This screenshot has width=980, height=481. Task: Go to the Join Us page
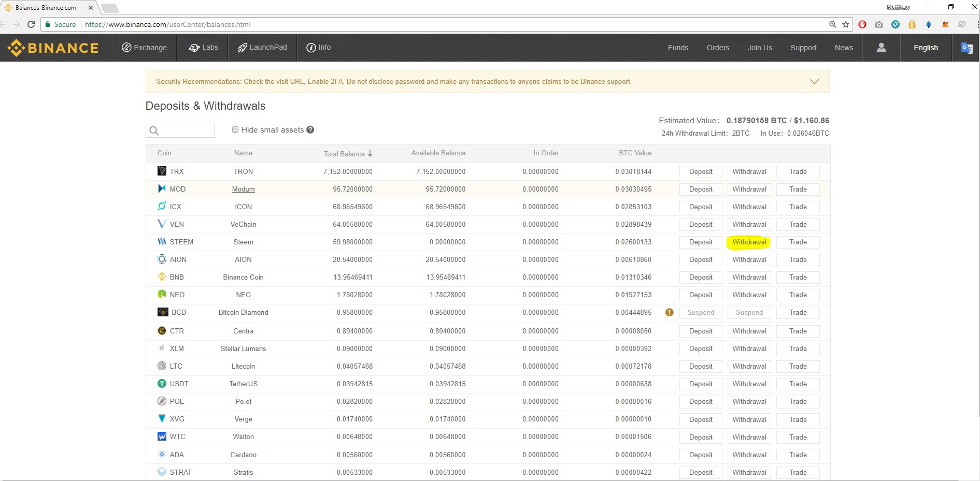pyautogui.click(x=760, y=48)
